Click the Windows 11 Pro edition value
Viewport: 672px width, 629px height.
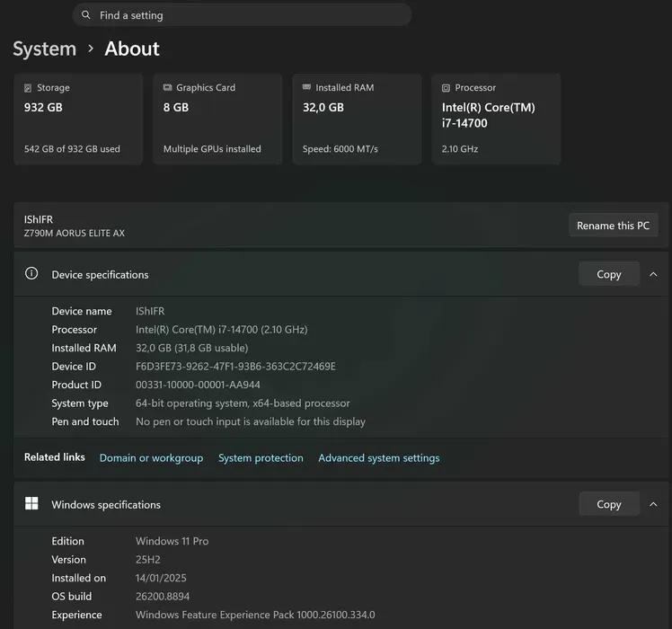172,541
